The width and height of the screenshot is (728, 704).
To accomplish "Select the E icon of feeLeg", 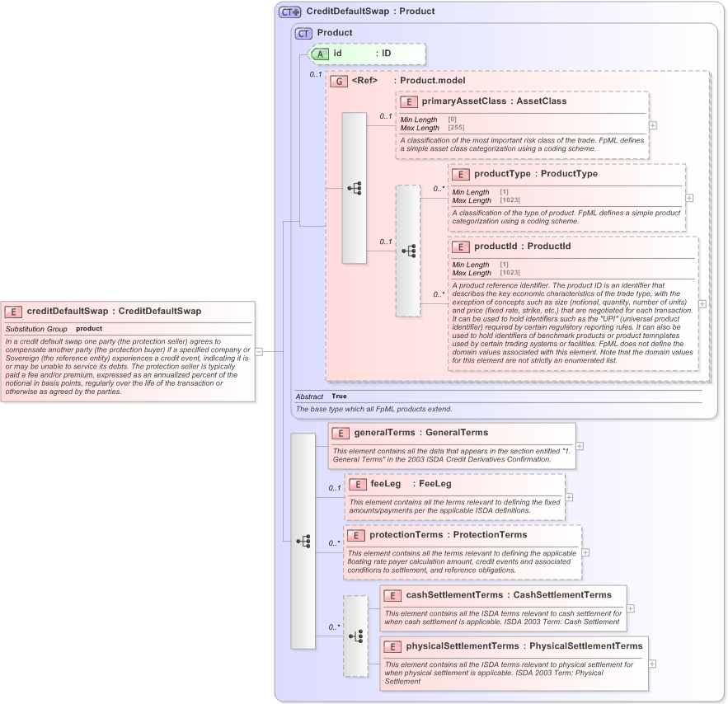I will (x=357, y=483).
